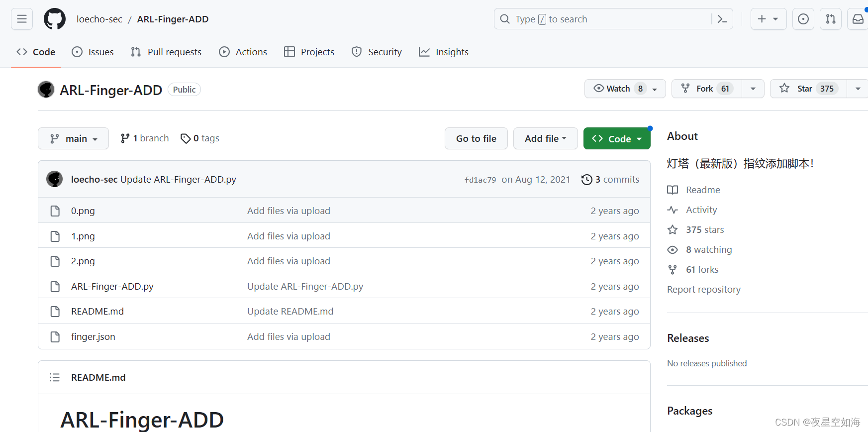
Task: View the 1 branch list
Action: point(145,138)
